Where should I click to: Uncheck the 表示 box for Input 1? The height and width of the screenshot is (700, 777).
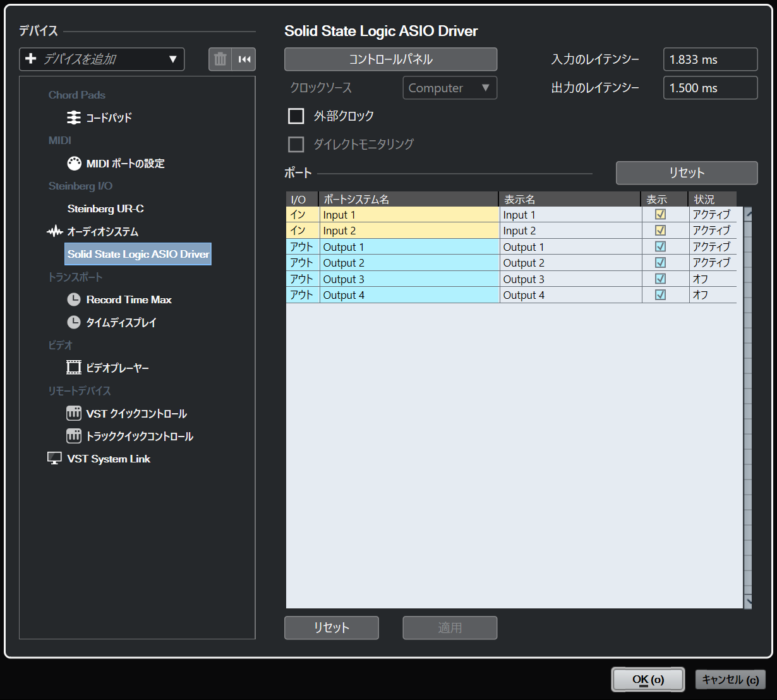[x=660, y=215]
